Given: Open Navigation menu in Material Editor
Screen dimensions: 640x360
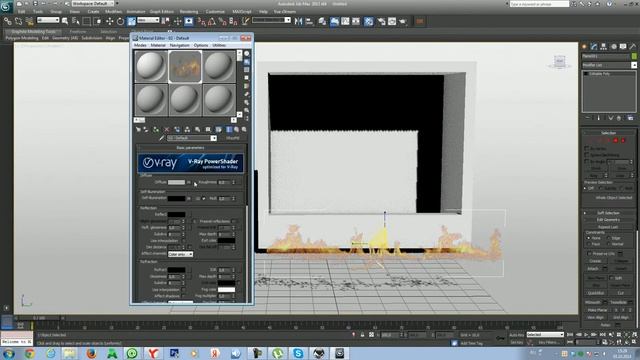Looking at the screenshot, I should click(179, 45).
